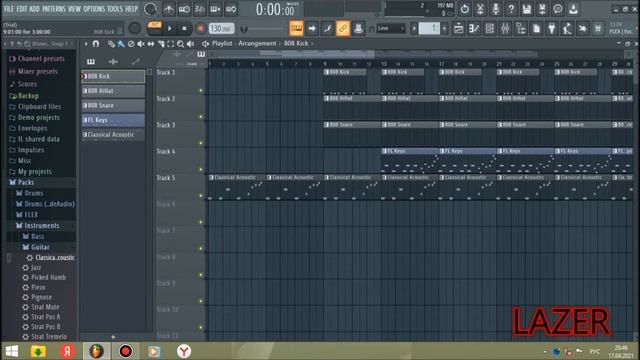
Task: Open the ADD menu
Action: point(35,9)
